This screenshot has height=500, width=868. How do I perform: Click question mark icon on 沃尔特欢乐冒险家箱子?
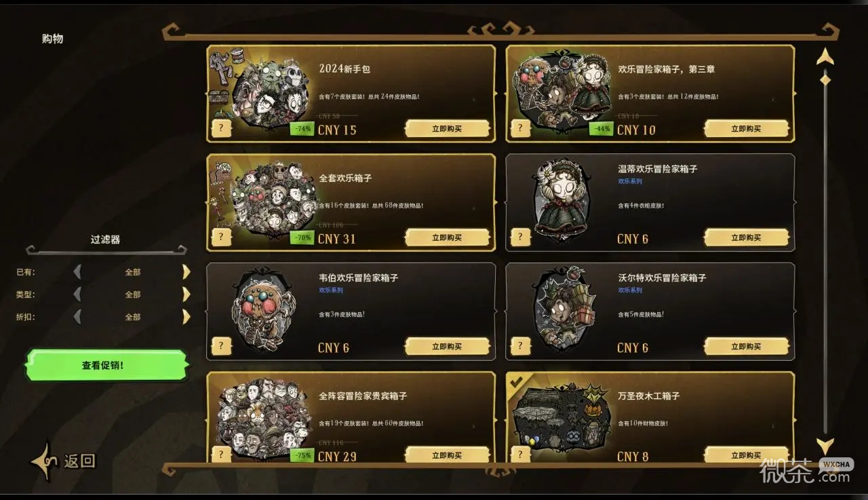tap(521, 346)
